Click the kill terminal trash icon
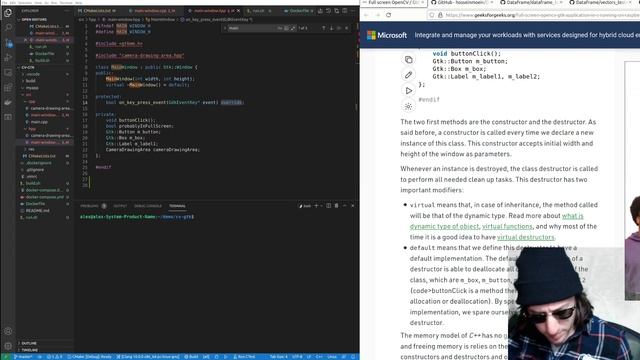 (336, 206)
